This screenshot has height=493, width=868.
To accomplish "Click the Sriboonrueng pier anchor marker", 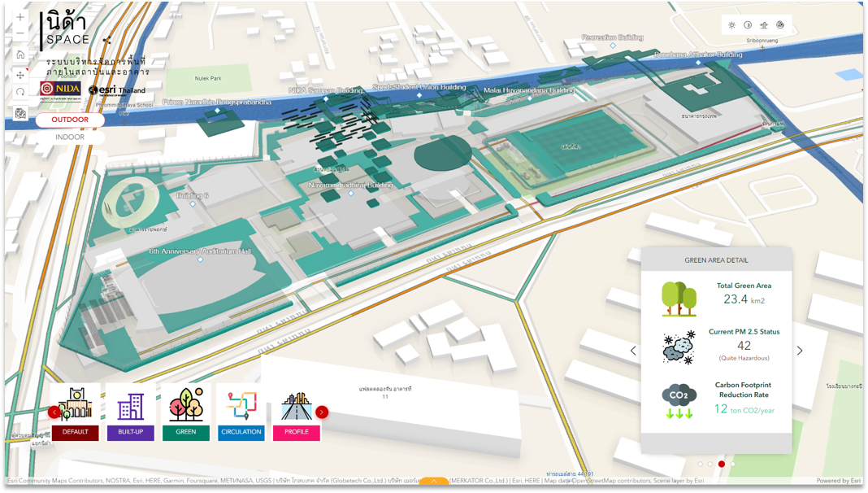I will [762, 48].
